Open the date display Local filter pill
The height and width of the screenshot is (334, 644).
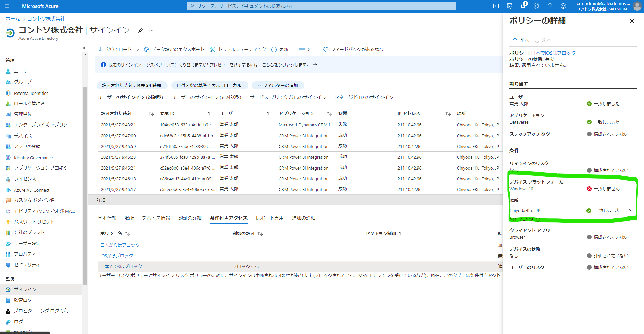coord(209,85)
